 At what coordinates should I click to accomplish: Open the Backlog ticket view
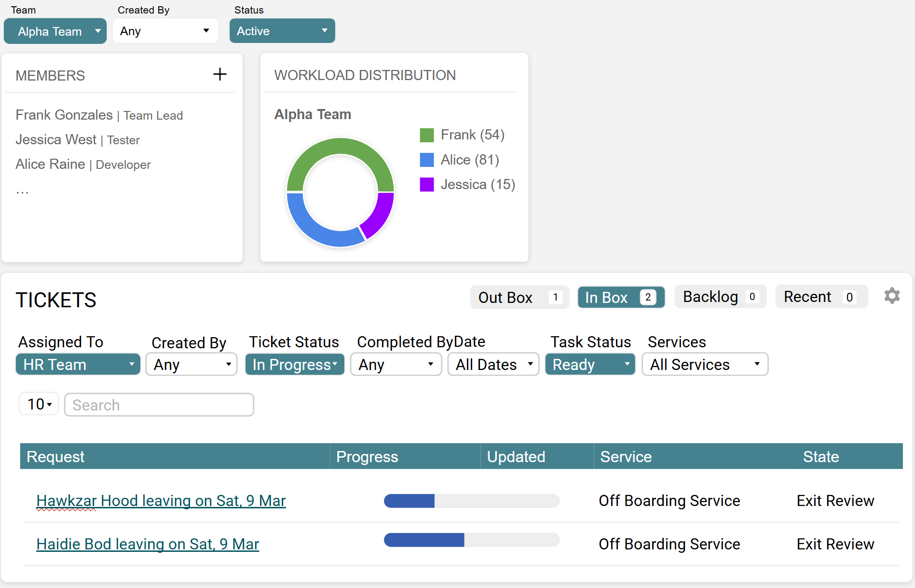tap(720, 296)
